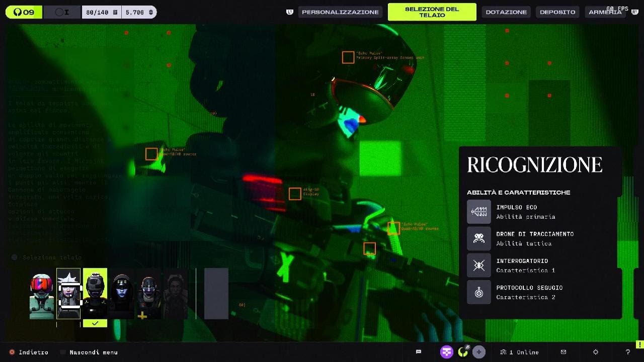The height and width of the screenshot is (362, 644).
Task: Select the highlighted yellow frame portrait
Action: click(x=95, y=294)
